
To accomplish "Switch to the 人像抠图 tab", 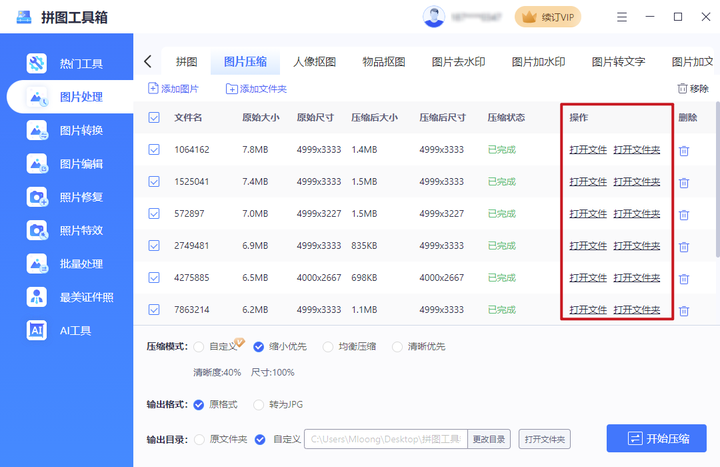I will pyautogui.click(x=315, y=62).
